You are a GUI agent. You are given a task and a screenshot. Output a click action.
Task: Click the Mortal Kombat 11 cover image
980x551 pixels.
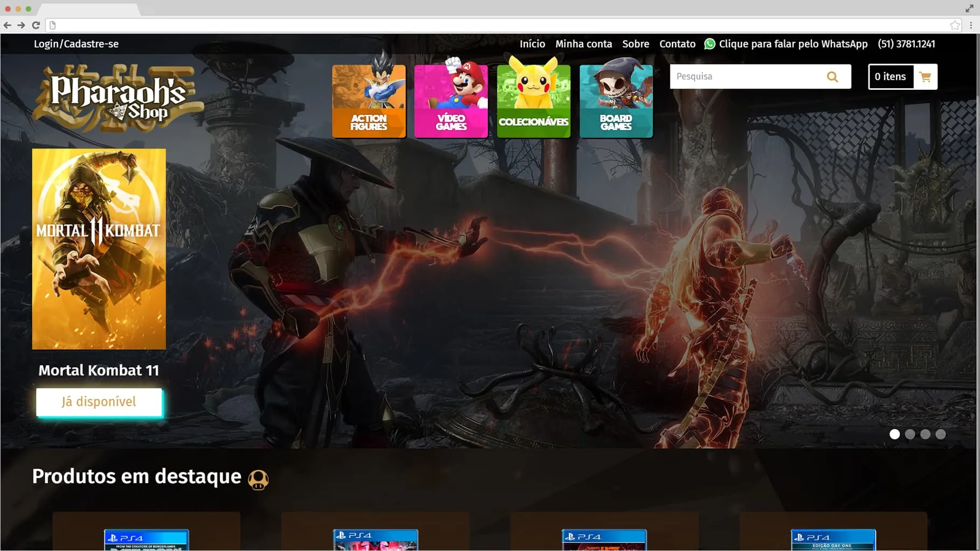99,249
